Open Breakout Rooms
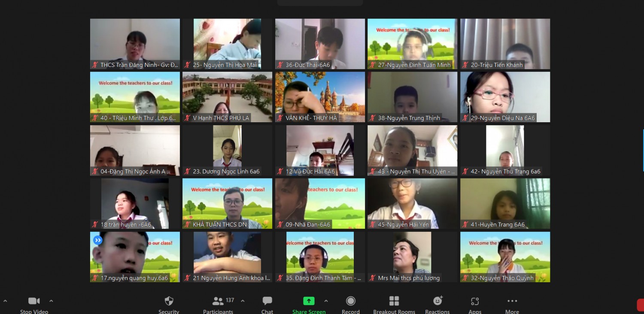This screenshot has height=314, width=644. pyautogui.click(x=394, y=301)
